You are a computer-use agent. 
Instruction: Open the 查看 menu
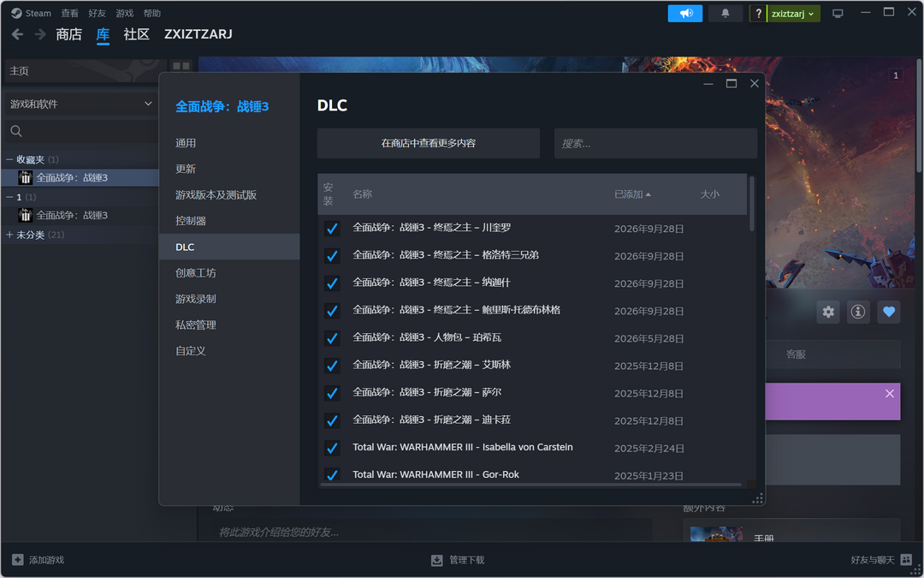69,13
